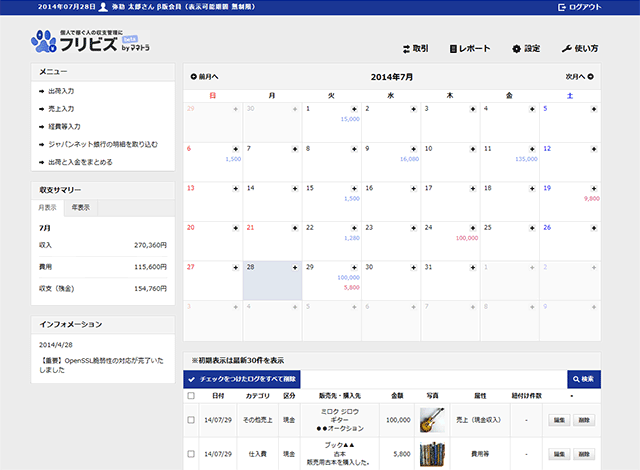Image resolution: width=640 pixels, height=470 pixels.
Task: Switch to 年表示 yearly tab
Action: (78, 208)
